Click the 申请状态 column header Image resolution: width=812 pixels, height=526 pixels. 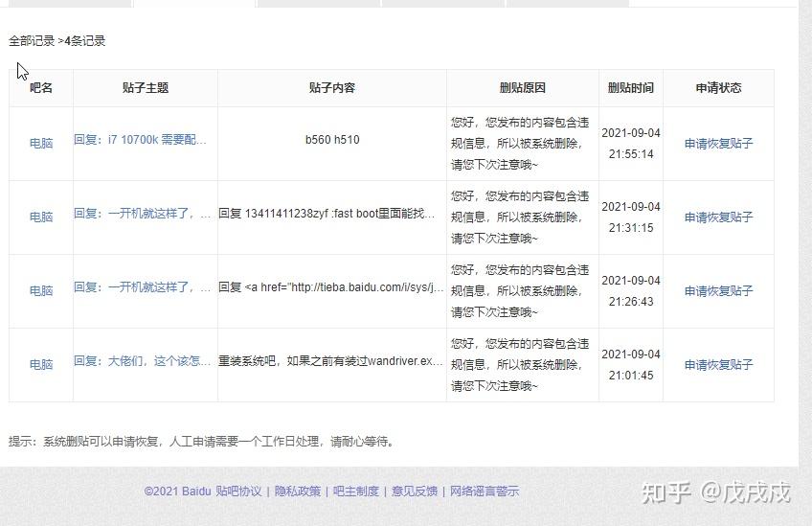718,88
